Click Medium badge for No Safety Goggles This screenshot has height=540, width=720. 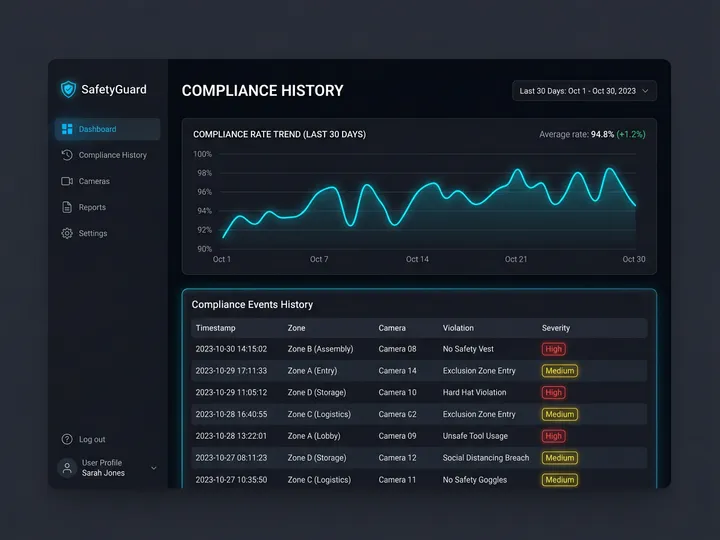[559, 480]
